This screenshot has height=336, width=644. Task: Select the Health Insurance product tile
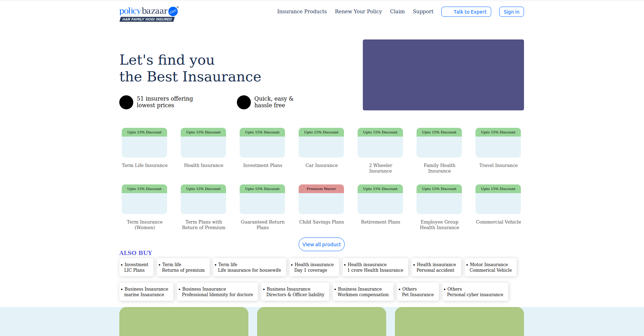[x=203, y=147]
